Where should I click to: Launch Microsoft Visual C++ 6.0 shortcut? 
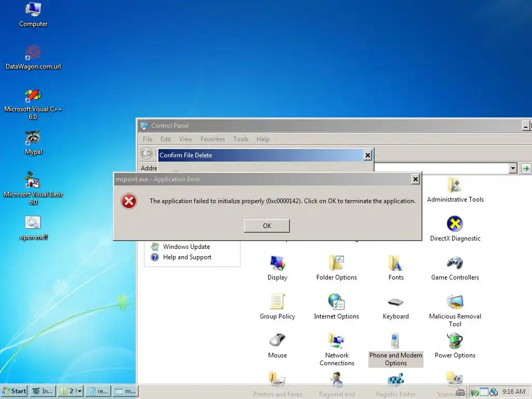click(33, 104)
